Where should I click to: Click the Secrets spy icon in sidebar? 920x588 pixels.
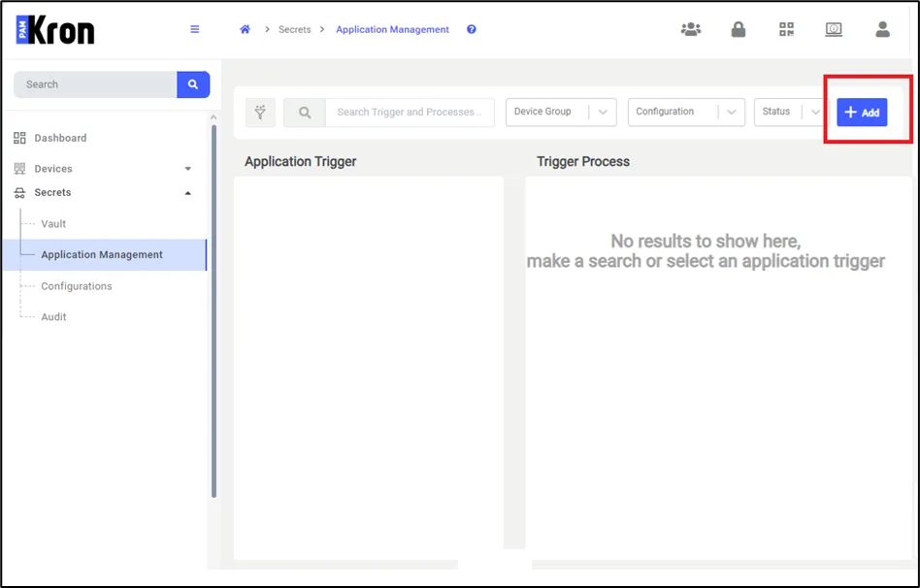[x=19, y=192]
